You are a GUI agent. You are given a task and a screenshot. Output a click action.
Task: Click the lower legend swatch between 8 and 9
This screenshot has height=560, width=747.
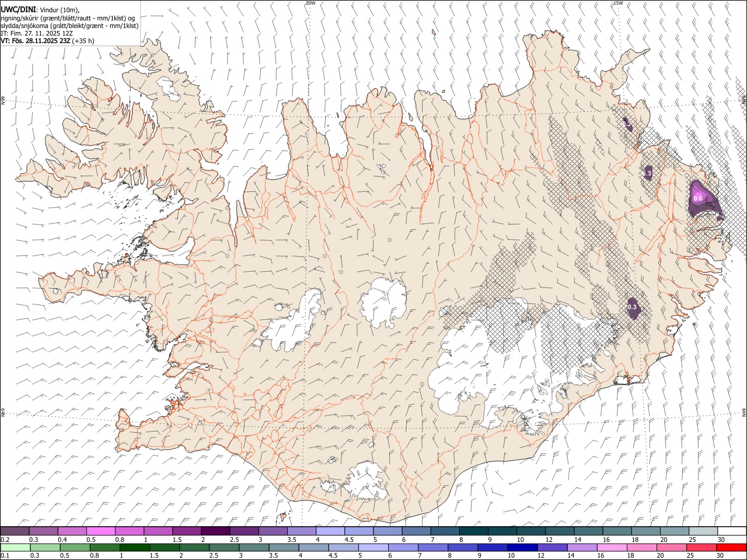463,547
